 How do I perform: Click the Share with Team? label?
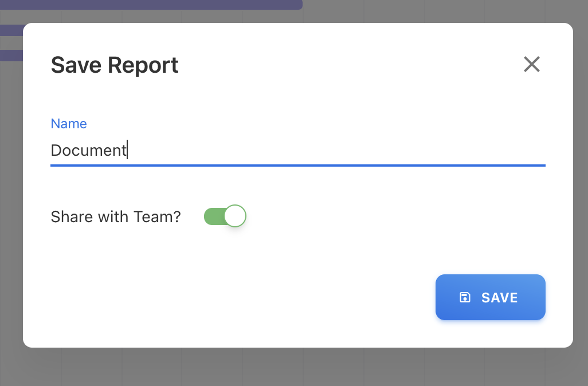point(116,216)
